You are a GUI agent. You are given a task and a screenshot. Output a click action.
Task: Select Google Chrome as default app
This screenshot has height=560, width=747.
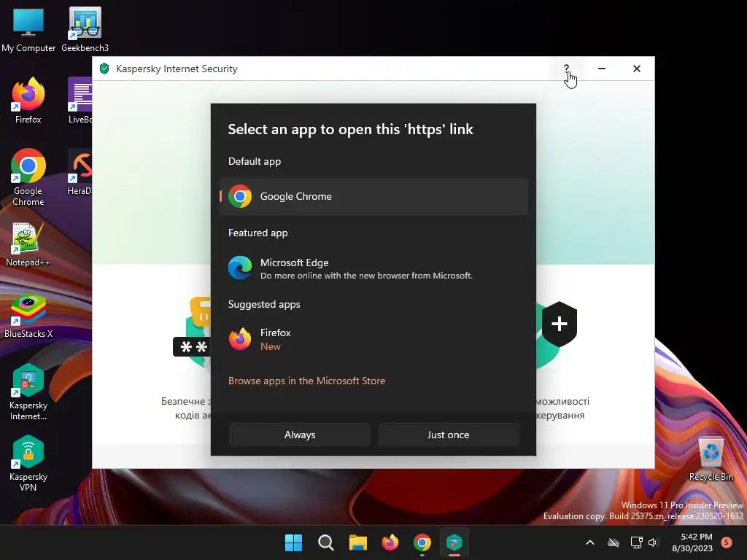[x=374, y=196]
